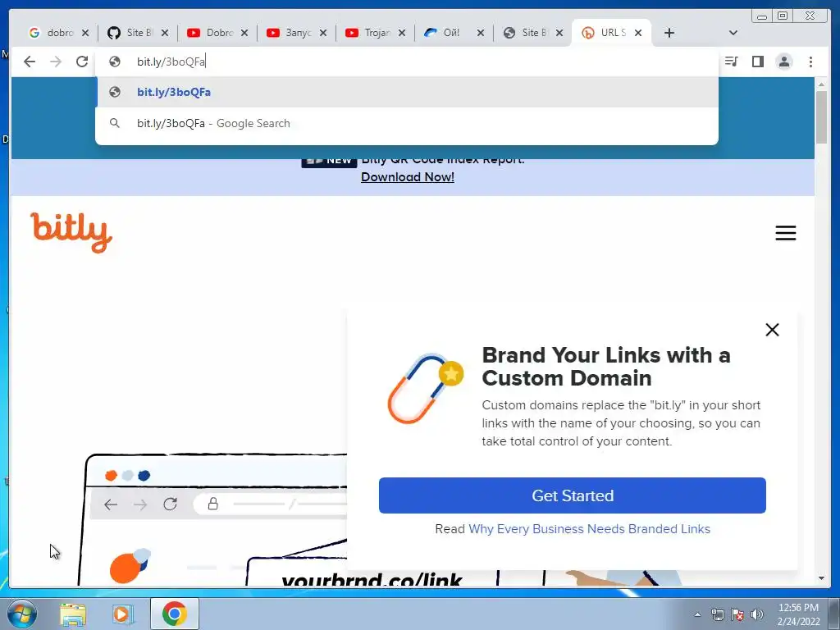Click the scrollbar up arrow

click(x=821, y=84)
